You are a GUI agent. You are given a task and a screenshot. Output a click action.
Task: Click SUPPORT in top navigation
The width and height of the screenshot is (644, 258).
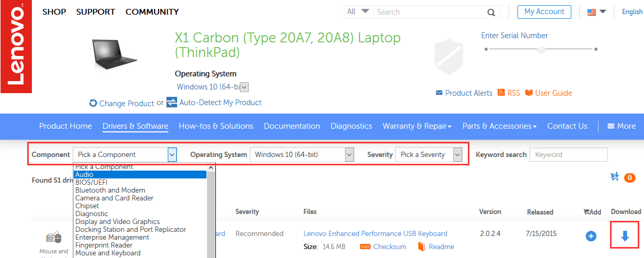click(96, 12)
